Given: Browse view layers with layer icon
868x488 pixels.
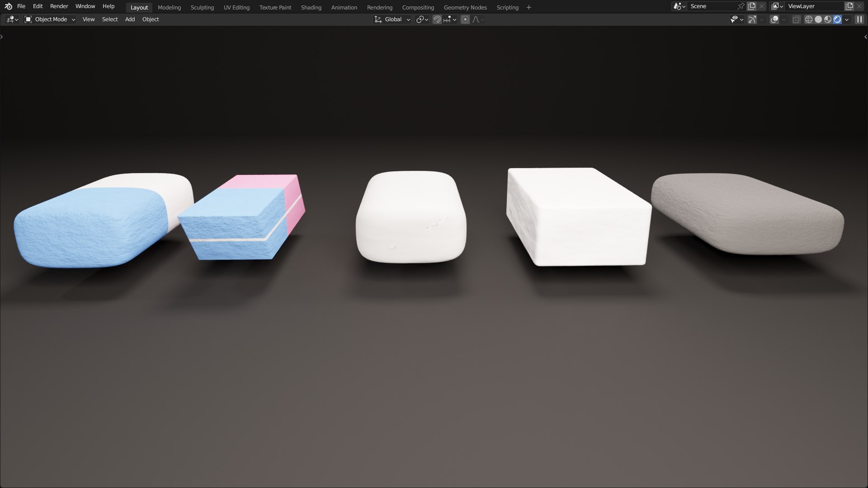Looking at the screenshot, I should tap(777, 6).
